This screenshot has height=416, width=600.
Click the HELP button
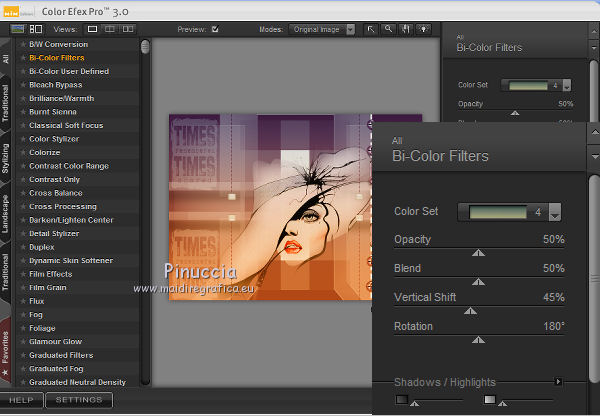coord(21,400)
